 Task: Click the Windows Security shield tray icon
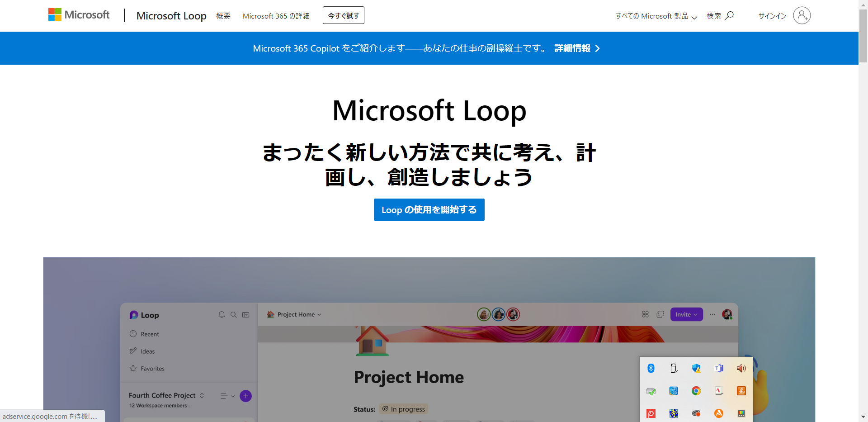point(696,368)
